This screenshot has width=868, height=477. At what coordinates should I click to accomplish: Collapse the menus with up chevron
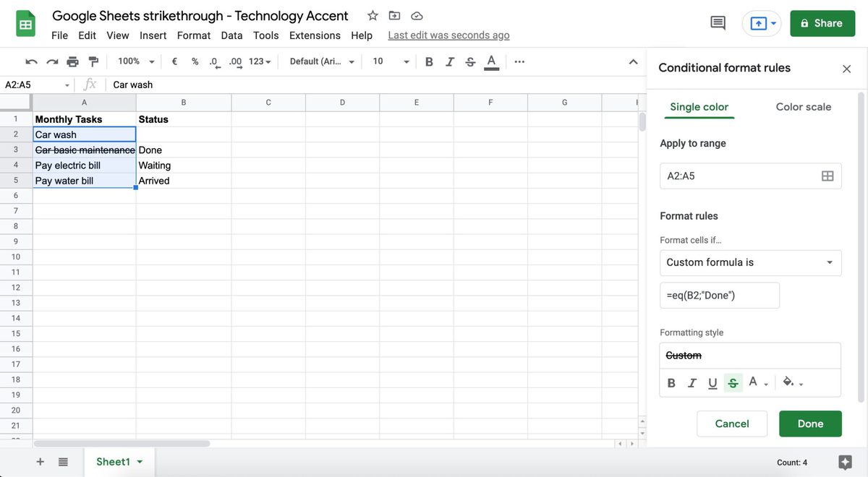pyautogui.click(x=633, y=62)
